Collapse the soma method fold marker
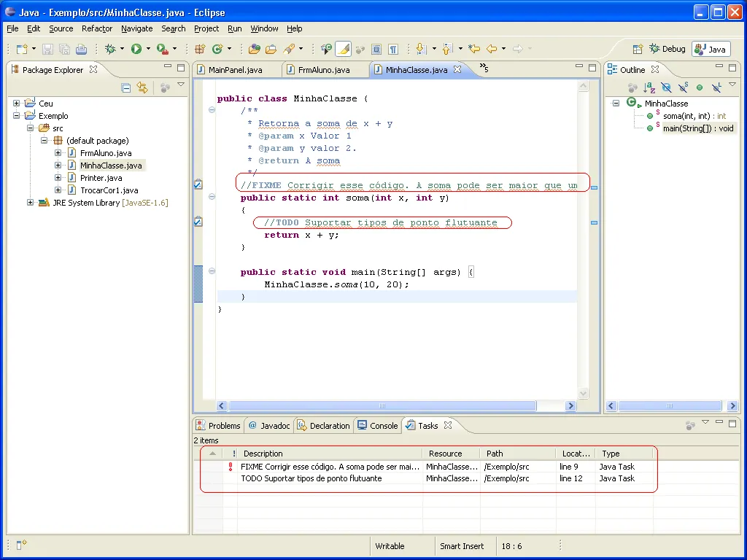 (x=212, y=197)
